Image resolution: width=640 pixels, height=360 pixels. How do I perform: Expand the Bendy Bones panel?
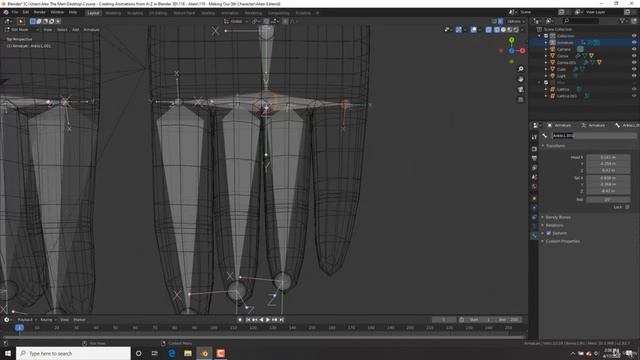click(x=558, y=217)
